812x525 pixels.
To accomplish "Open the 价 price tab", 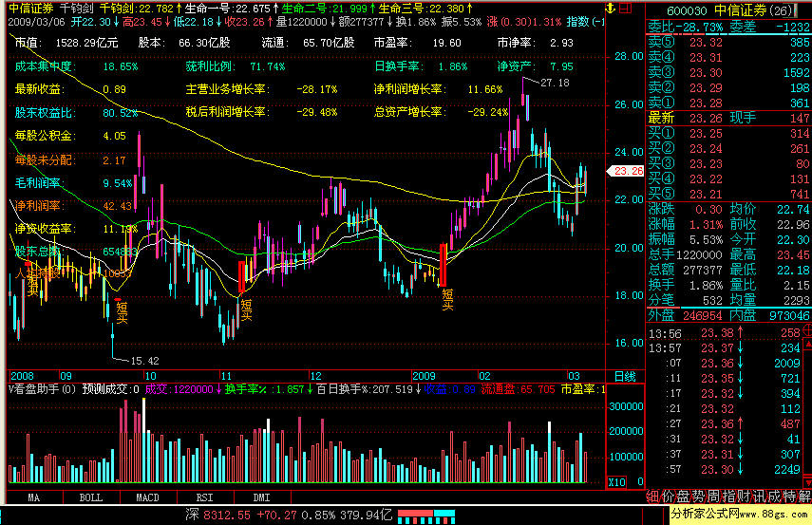I will point(668,497).
